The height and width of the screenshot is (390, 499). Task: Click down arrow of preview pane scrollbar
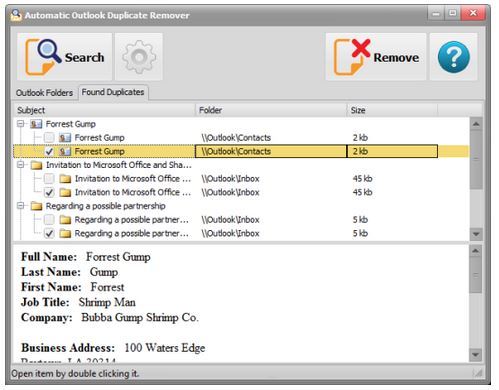click(x=476, y=355)
